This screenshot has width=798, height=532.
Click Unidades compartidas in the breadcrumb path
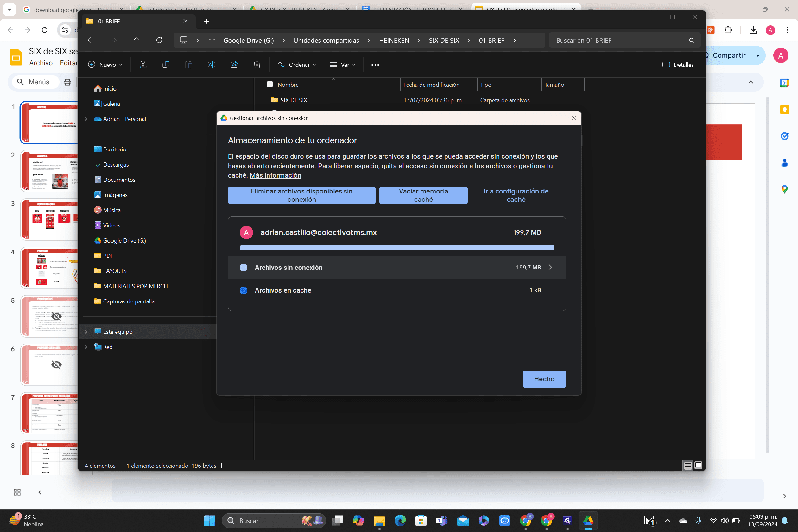(326, 41)
